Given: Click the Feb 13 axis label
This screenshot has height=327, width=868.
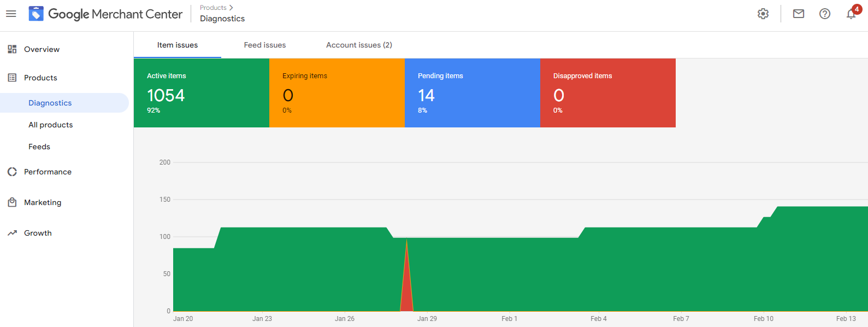Looking at the screenshot, I should tap(846, 319).
